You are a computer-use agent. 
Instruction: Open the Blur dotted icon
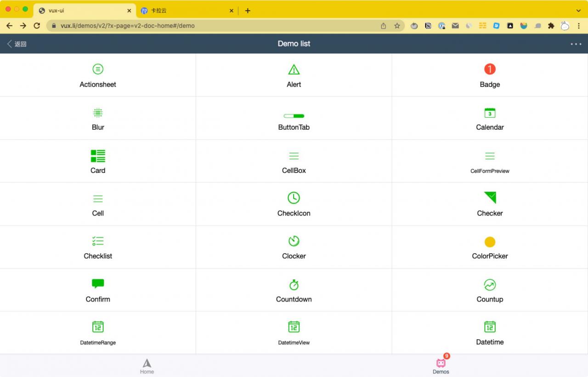tap(98, 113)
